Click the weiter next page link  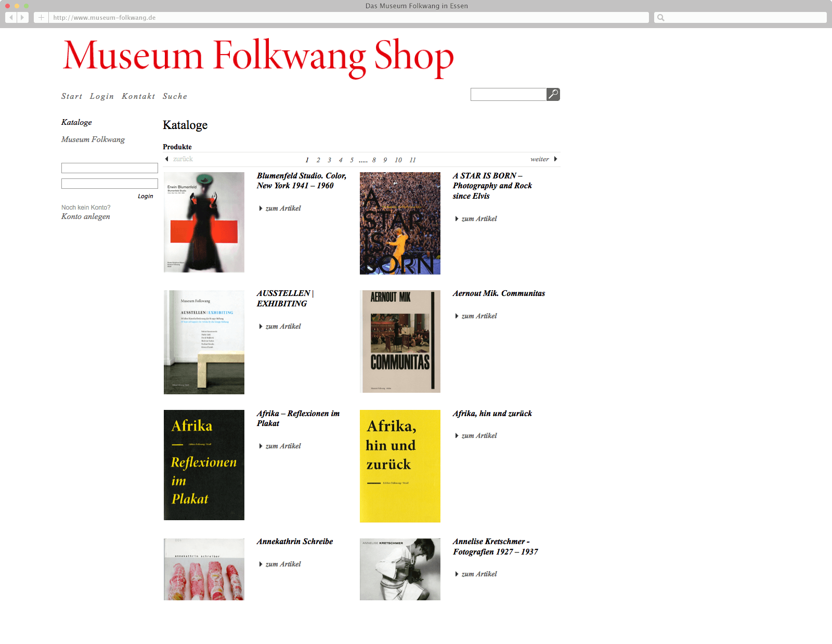tap(540, 159)
